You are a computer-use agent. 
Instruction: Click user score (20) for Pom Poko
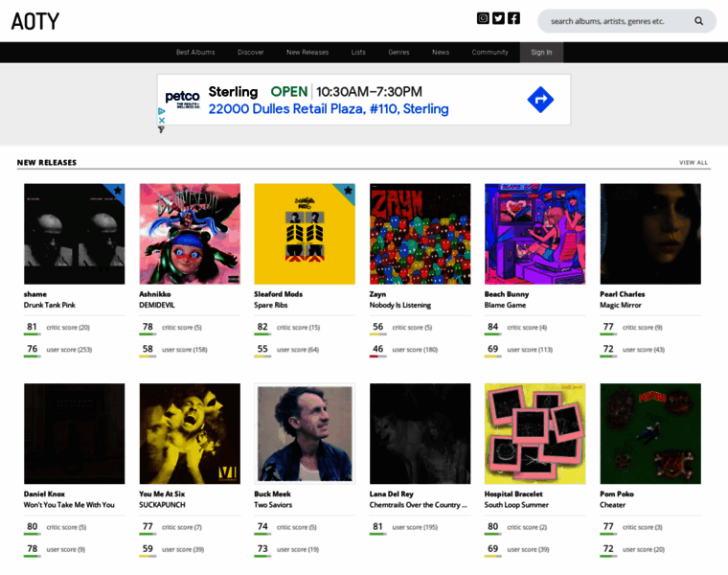643,549
